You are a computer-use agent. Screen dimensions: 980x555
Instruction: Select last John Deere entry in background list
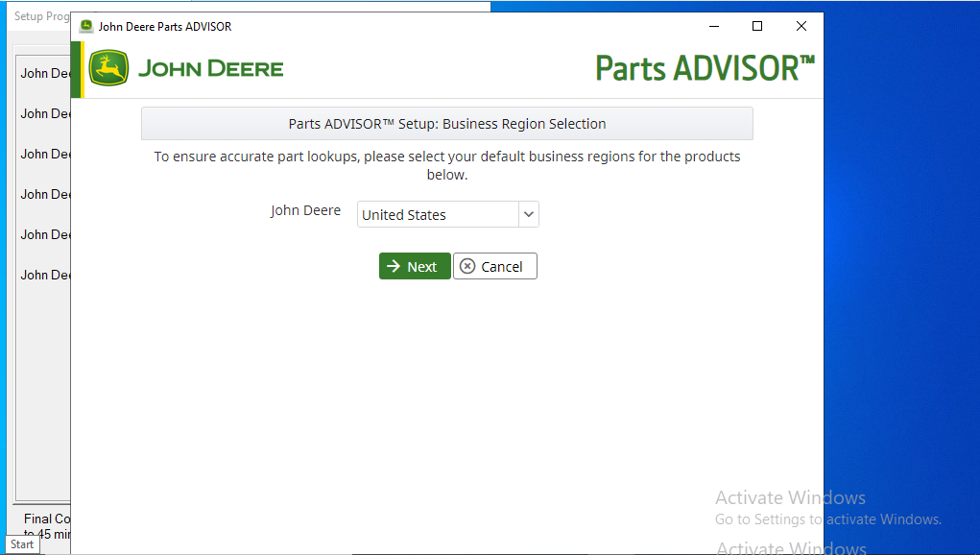pyautogui.click(x=46, y=275)
